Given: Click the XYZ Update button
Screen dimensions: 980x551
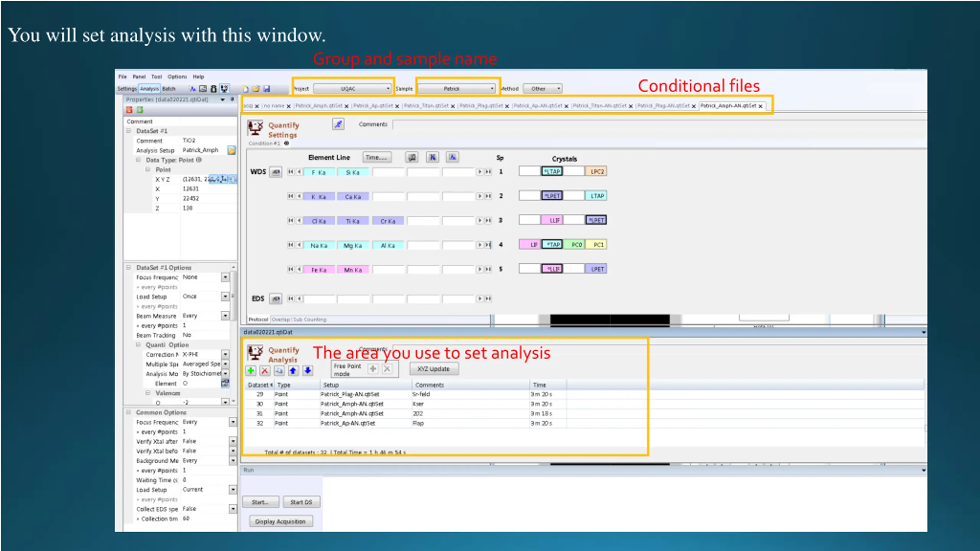Looking at the screenshot, I should pos(434,369).
